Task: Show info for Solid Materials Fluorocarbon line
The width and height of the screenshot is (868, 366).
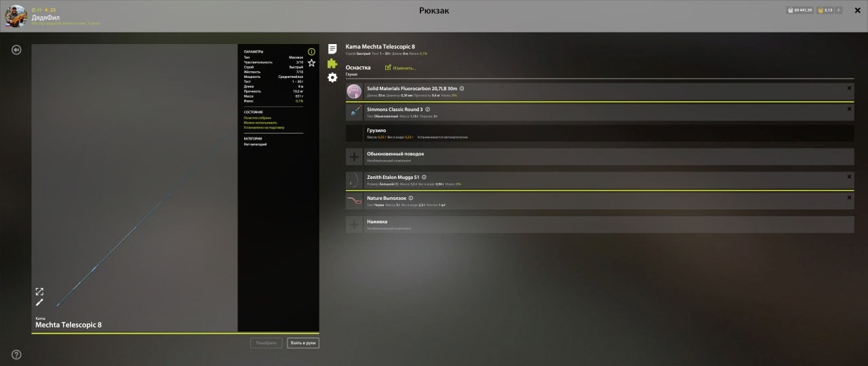Action: (462, 88)
